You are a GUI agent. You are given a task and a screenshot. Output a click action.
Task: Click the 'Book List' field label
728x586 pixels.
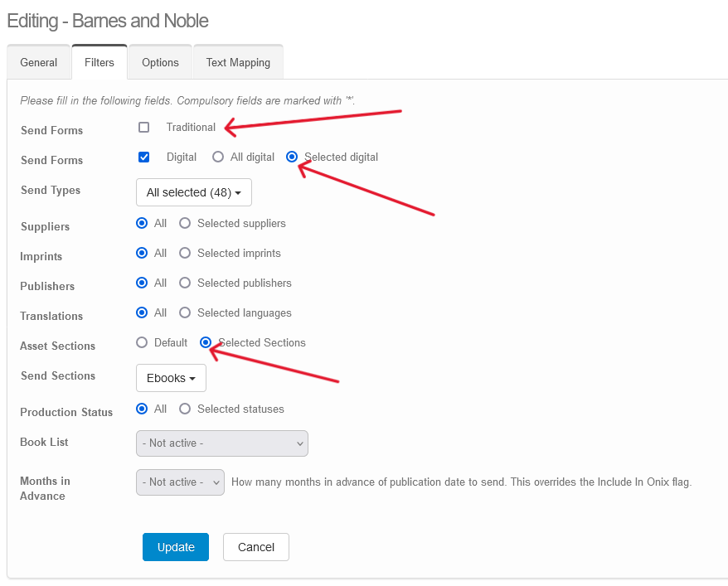tap(44, 442)
